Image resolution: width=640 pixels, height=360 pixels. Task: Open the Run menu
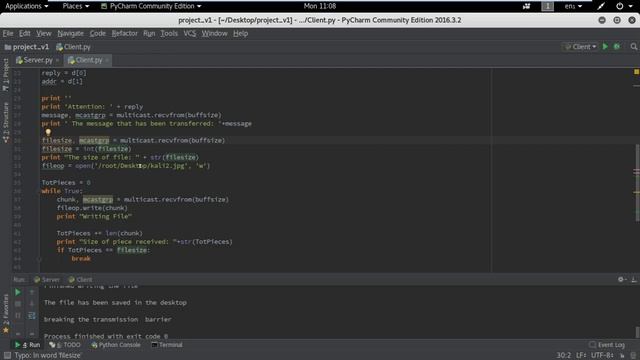149,33
